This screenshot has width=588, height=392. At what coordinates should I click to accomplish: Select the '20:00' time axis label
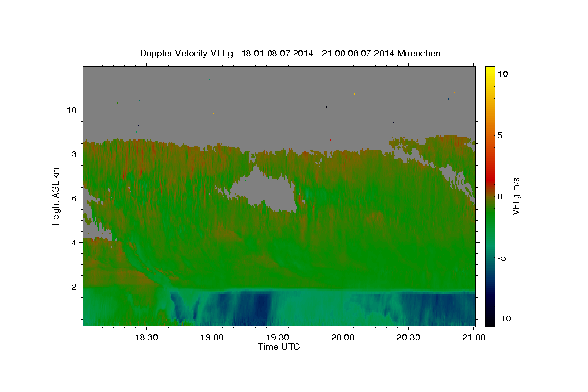coord(343,337)
